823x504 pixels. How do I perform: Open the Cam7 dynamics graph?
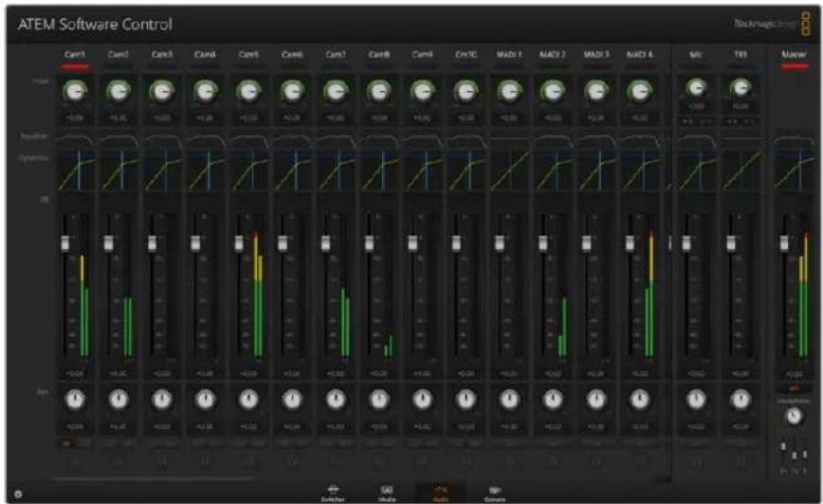(x=336, y=170)
